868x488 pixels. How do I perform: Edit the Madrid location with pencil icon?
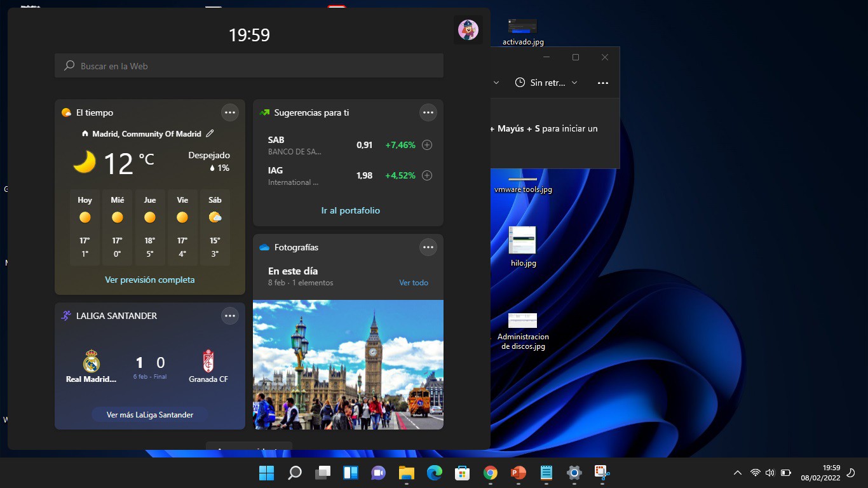pyautogui.click(x=210, y=133)
